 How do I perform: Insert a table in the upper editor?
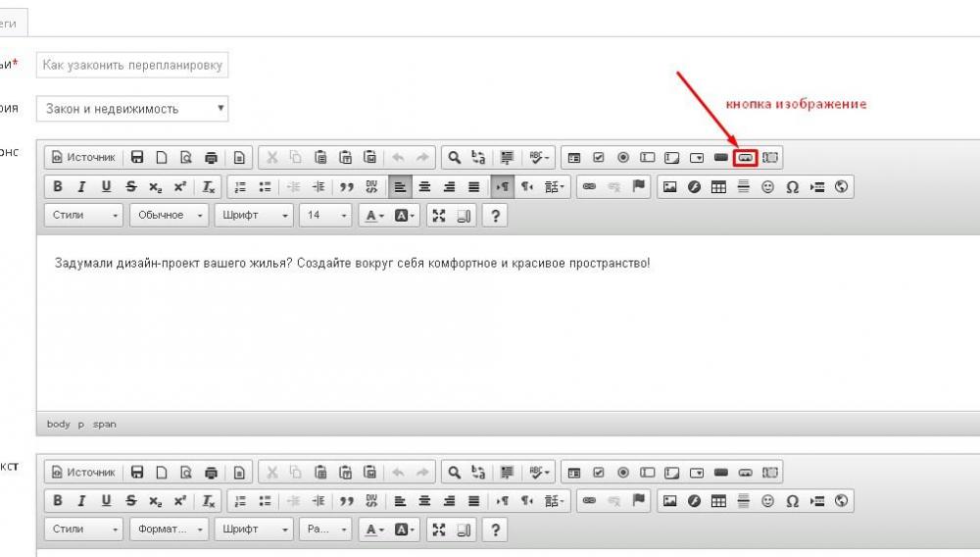coord(718,186)
